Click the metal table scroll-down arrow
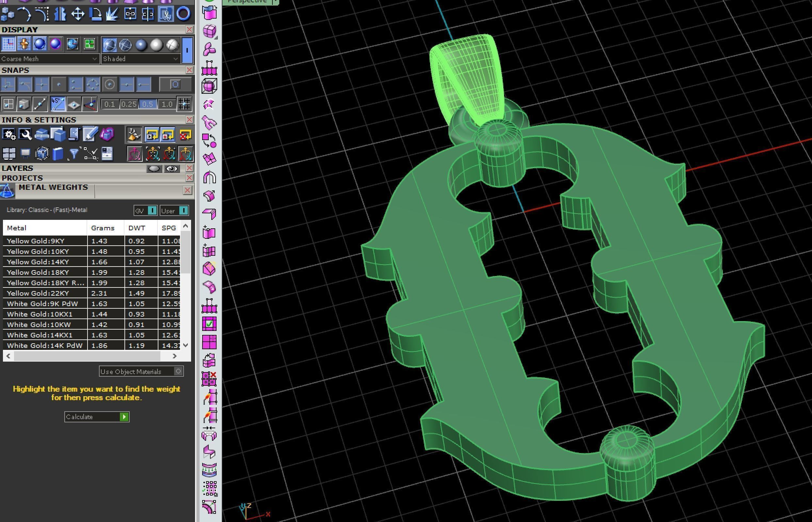Image resolution: width=812 pixels, height=522 pixels. [x=186, y=345]
